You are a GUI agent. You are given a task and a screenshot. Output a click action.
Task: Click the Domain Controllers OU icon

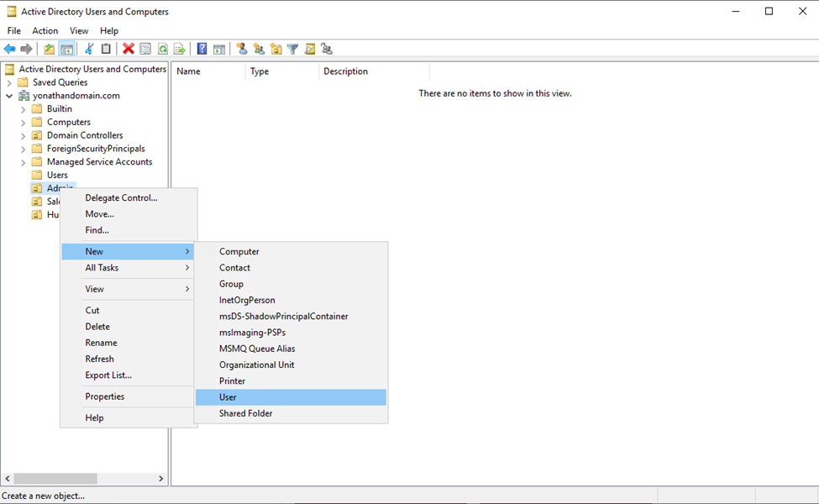tap(37, 135)
